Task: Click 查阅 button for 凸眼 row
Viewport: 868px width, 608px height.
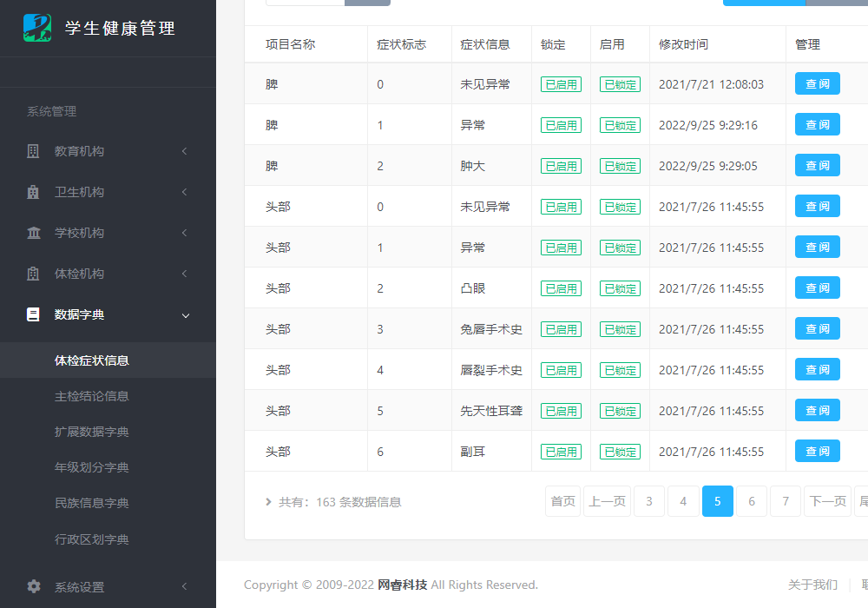Action: click(x=817, y=287)
